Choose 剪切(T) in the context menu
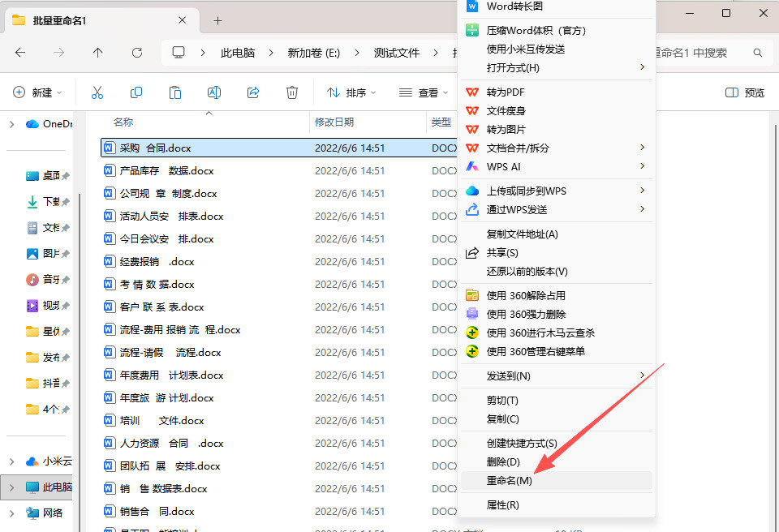The image size is (779, 532). (x=557, y=401)
